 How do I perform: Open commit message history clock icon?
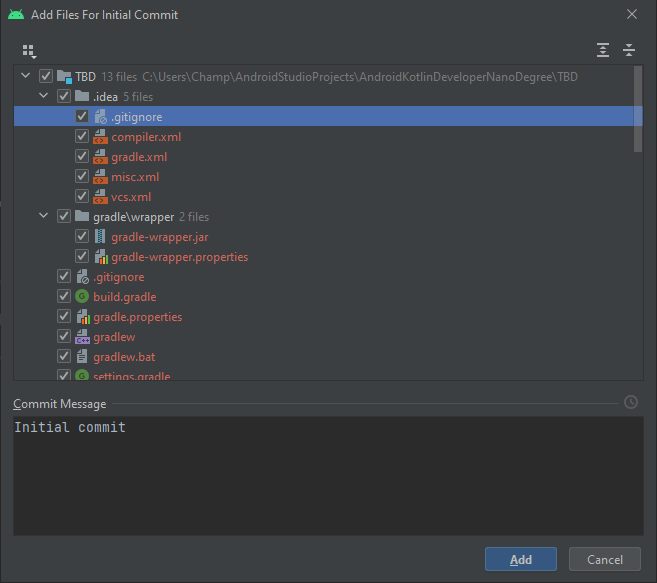point(631,402)
